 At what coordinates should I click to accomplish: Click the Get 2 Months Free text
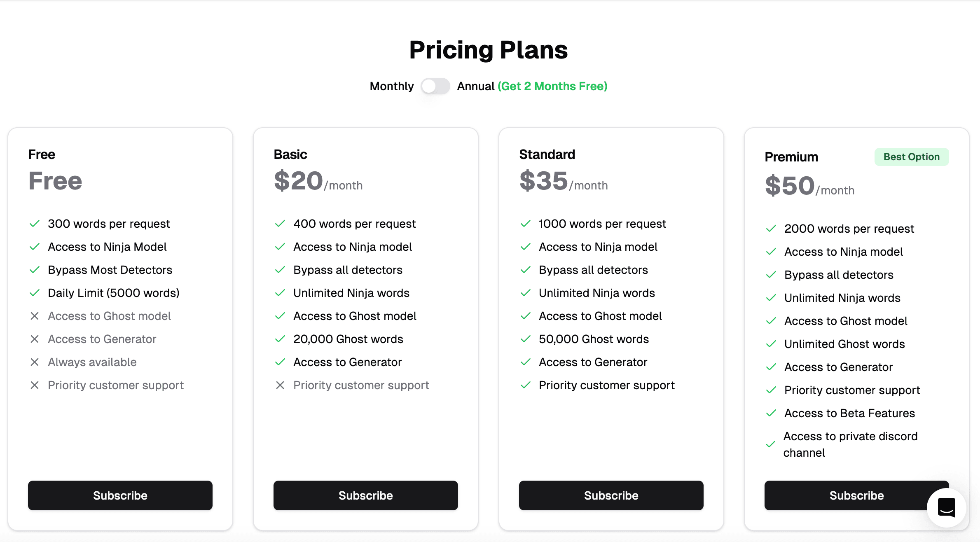pos(552,86)
